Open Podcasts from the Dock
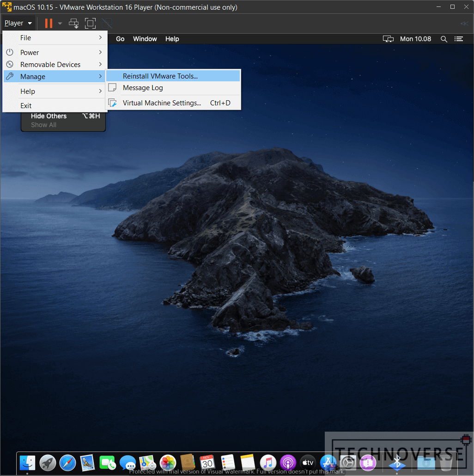 [288, 463]
